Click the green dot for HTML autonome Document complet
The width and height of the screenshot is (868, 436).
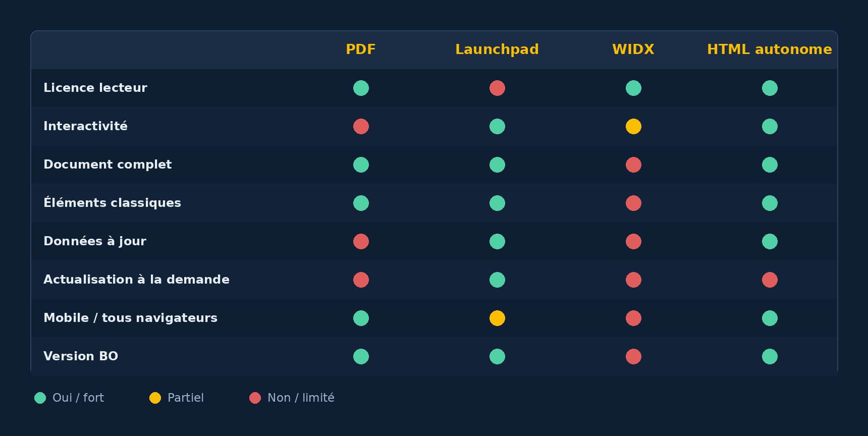coord(770,165)
